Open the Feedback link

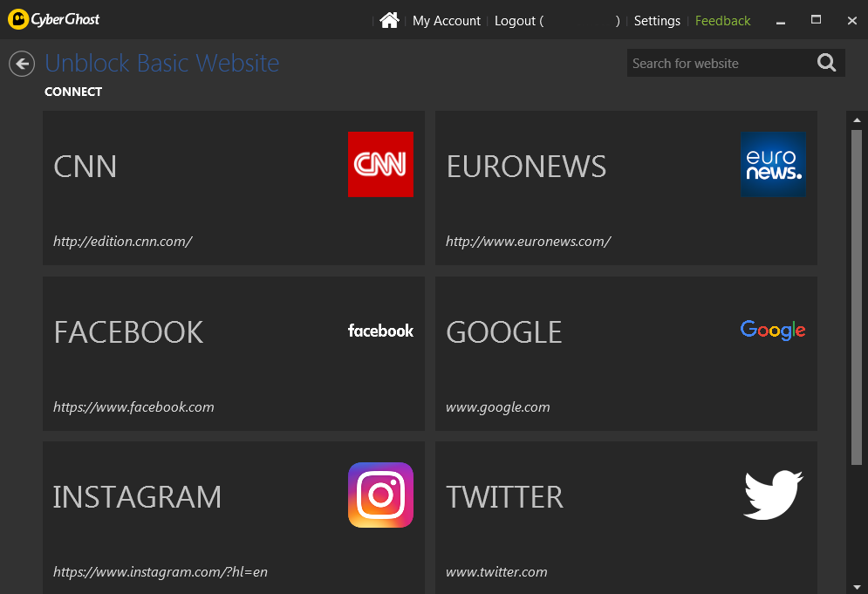[x=722, y=21]
